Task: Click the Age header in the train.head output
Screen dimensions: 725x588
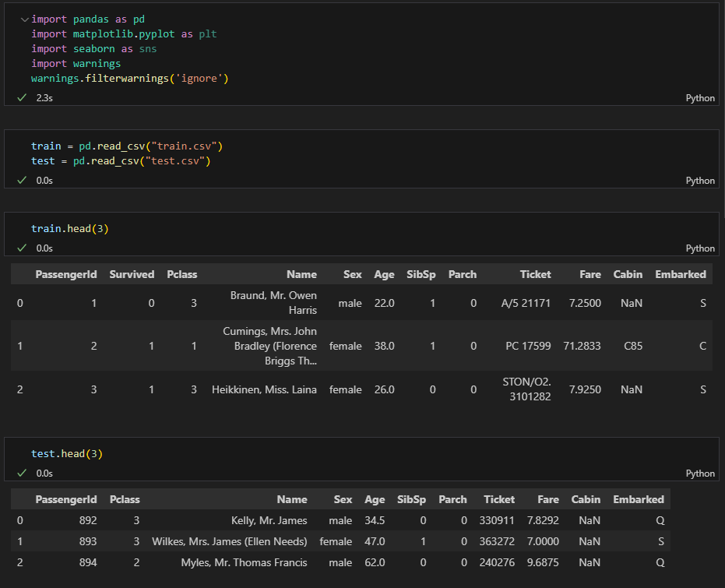Action: pyautogui.click(x=384, y=274)
